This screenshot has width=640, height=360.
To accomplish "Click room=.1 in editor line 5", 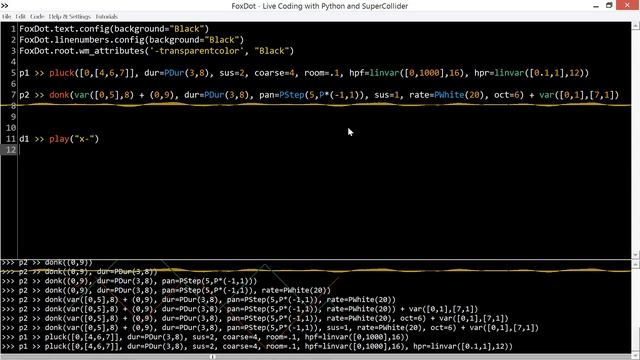I will point(322,73).
